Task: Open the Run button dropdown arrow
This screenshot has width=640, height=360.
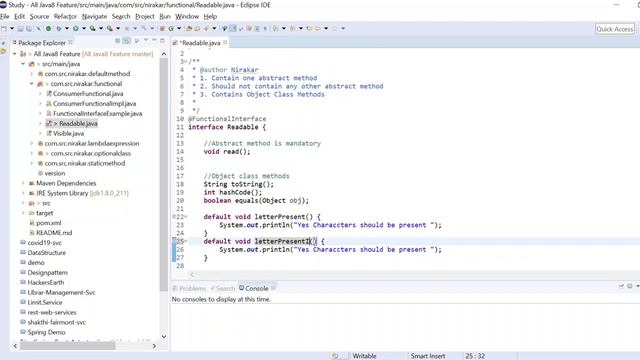Action: point(84,29)
